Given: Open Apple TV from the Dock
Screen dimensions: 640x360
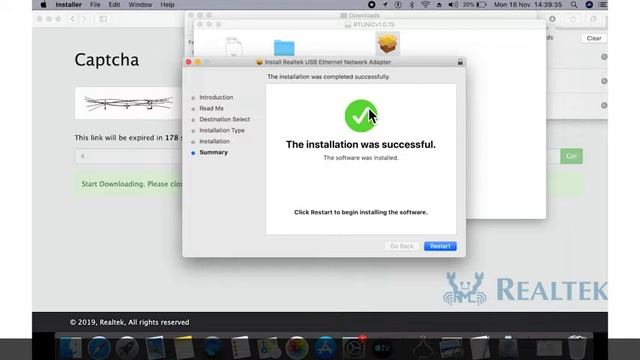Looking at the screenshot, I should point(382,348).
